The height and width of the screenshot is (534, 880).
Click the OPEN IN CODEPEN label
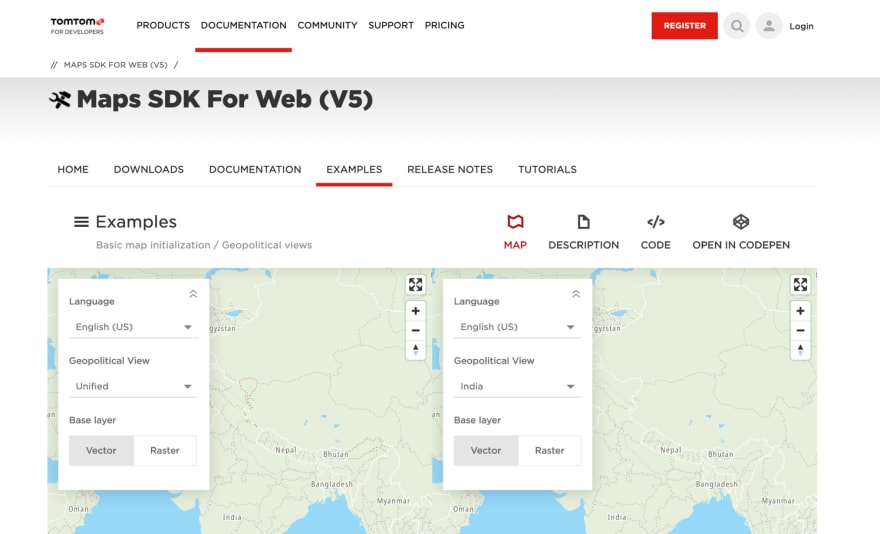741,245
